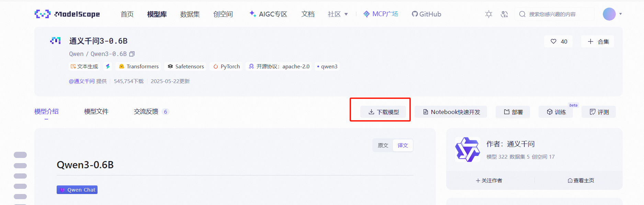Click the ModelScope logo
Viewport: 644px width, 205px height.
(67, 14)
